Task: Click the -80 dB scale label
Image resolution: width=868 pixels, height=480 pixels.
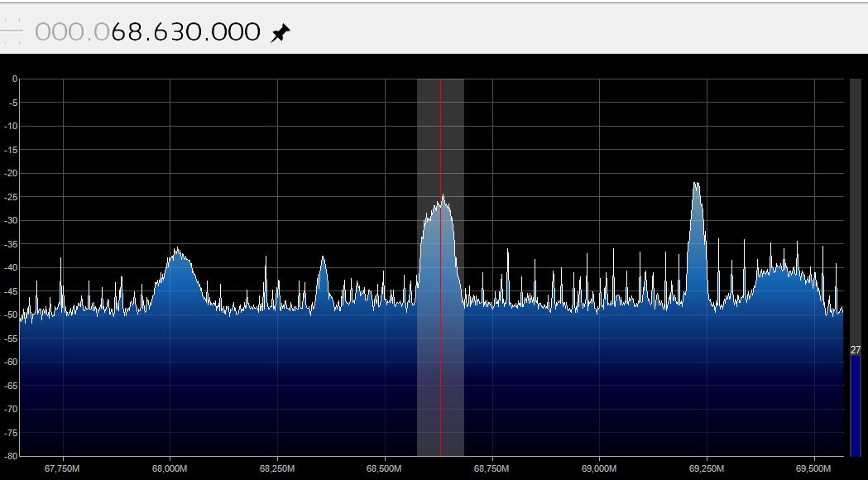Action: tap(11, 456)
